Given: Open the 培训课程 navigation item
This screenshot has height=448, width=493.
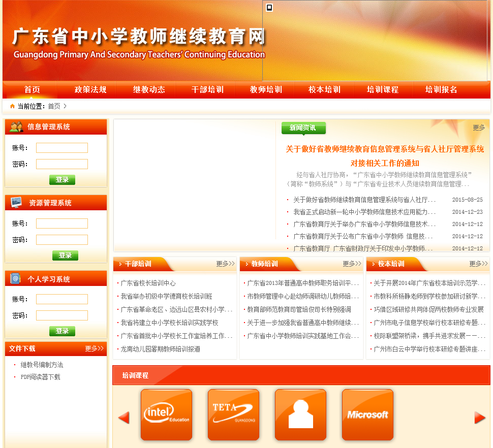Looking at the screenshot, I should [383, 89].
